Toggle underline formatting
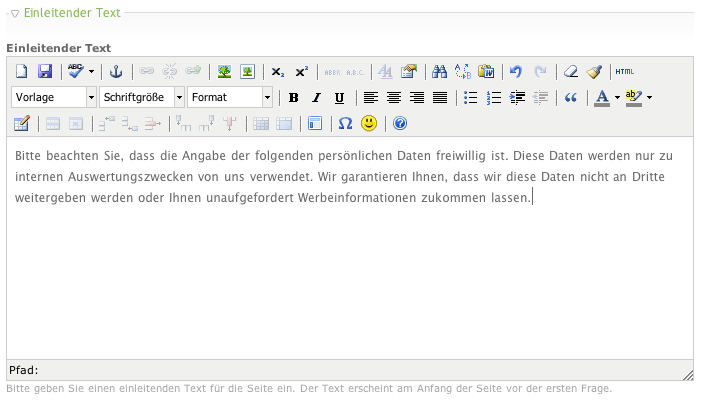 [339, 98]
